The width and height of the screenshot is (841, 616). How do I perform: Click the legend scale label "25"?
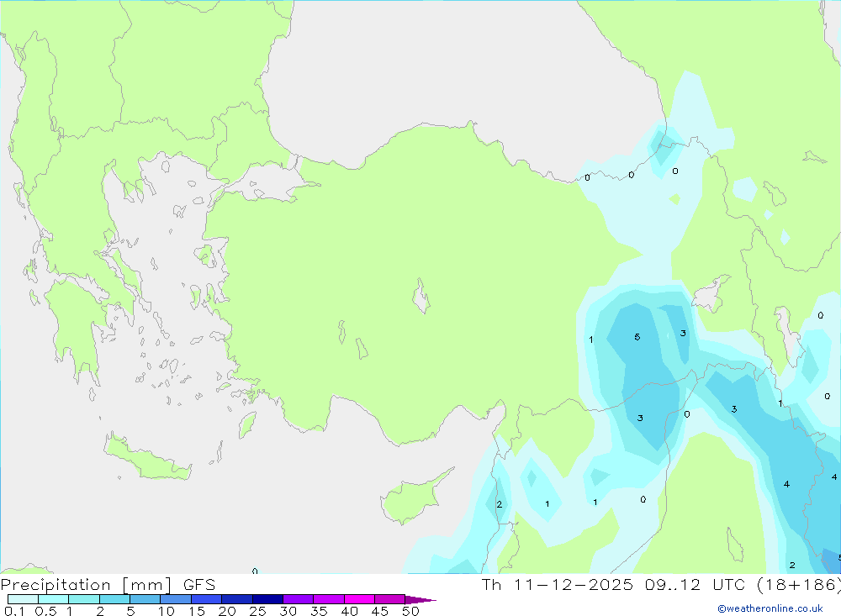tap(257, 611)
